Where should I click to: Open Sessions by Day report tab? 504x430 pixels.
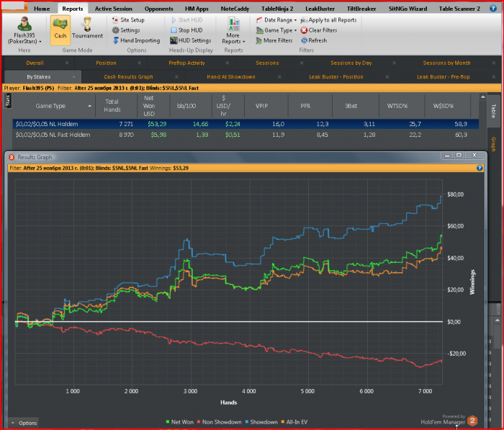(351, 63)
